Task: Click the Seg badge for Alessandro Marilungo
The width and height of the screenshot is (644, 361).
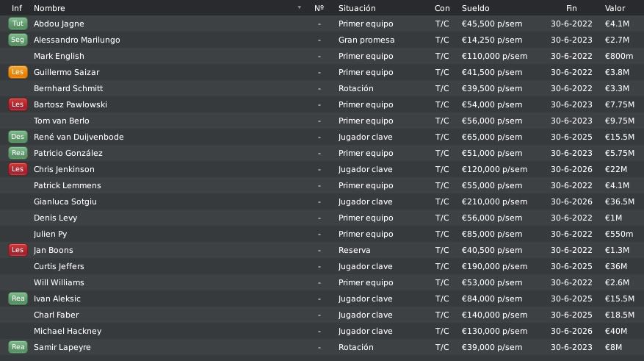Action: coord(18,40)
